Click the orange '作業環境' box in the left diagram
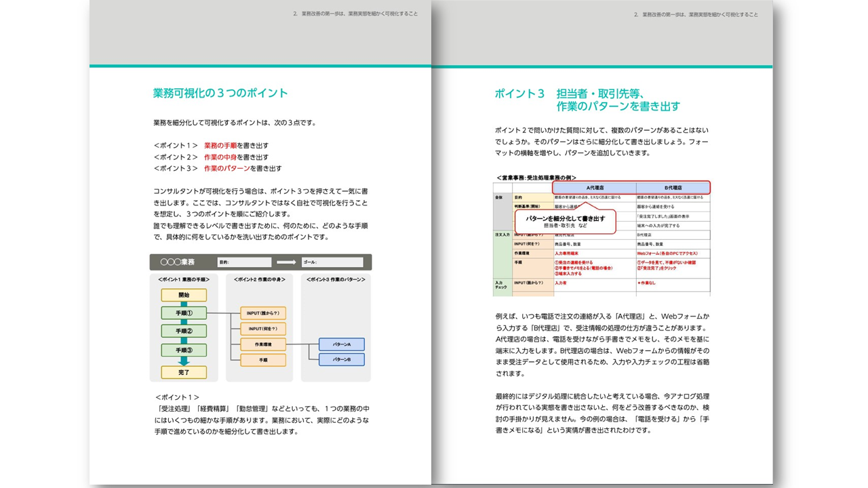This screenshot has height=488, width=868. coord(263,344)
